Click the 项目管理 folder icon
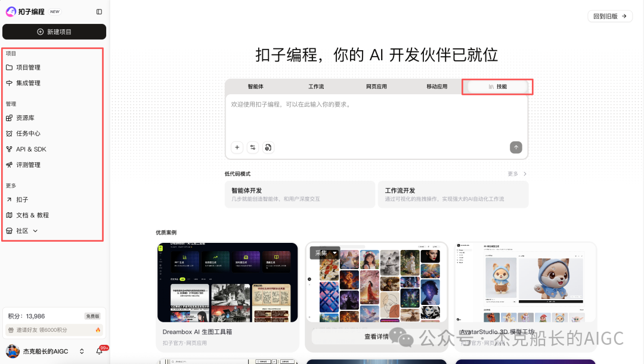This screenshot has width=644, height=364. pyautogui.click(x=9, y=67)
